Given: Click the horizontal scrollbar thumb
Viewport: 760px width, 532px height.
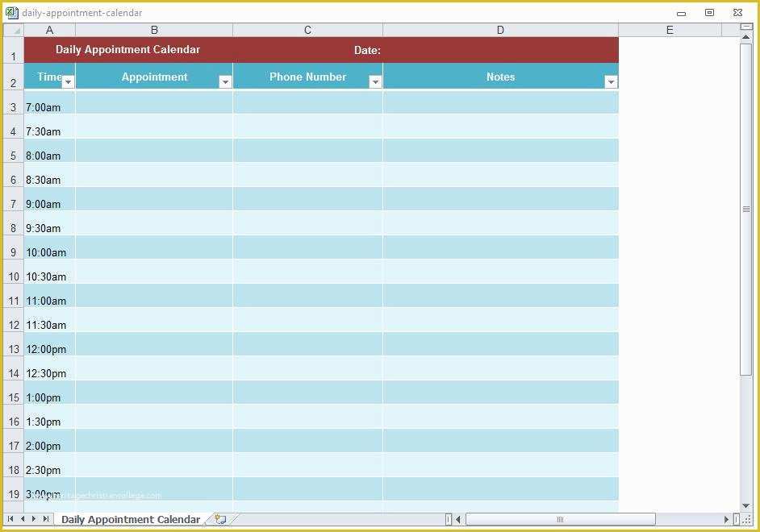Looking at the screenshot, I should pos(560,519).
